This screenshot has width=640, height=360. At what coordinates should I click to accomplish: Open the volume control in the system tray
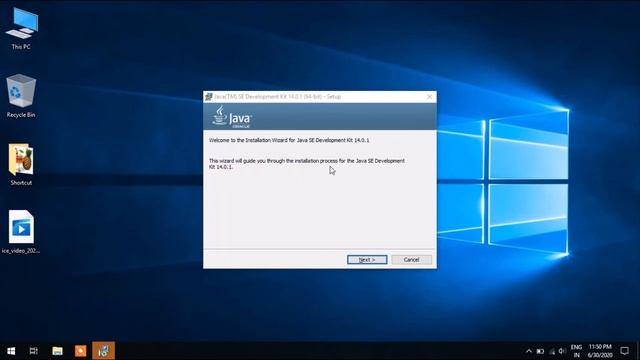pyautogui.click(x=562, y=351)
